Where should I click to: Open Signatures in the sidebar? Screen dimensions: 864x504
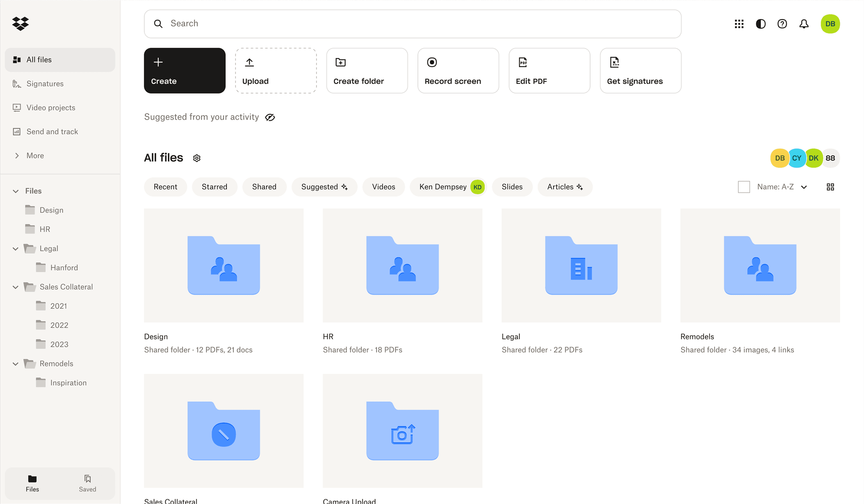(x=45, y=84)
